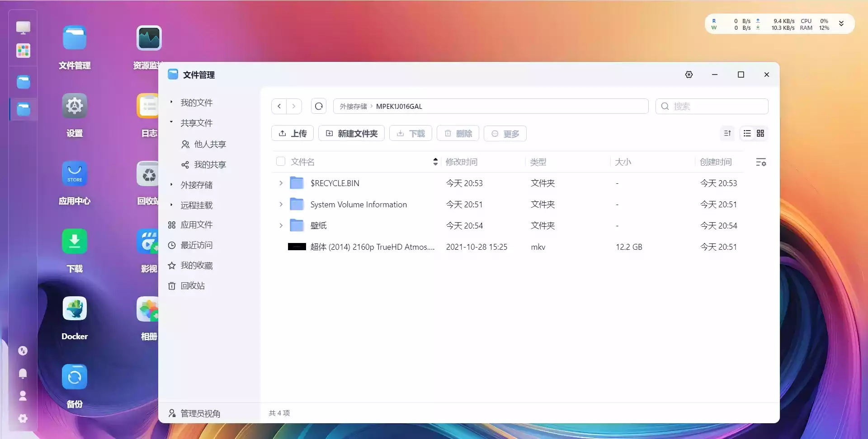
Task: Refresh the current folder listing
Action: pyautogui.click(x=319, y=107)
